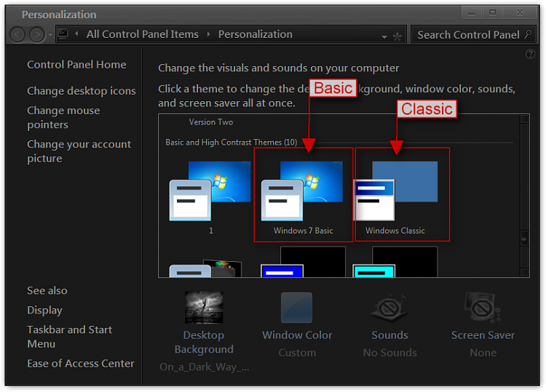Open Window Color swatch icon
The image size is (546, 392).
pos(297,308)
